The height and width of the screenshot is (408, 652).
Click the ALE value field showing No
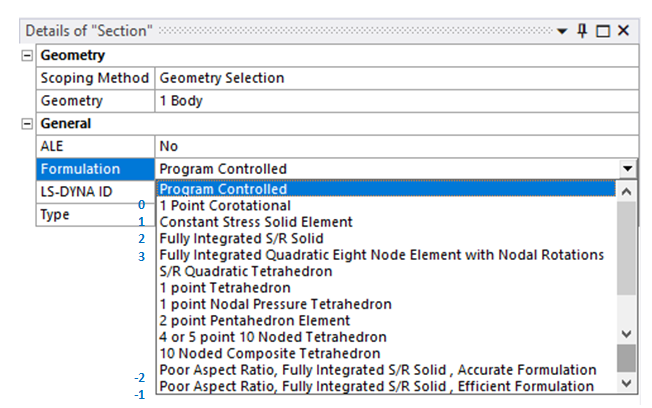coord(395,146)
